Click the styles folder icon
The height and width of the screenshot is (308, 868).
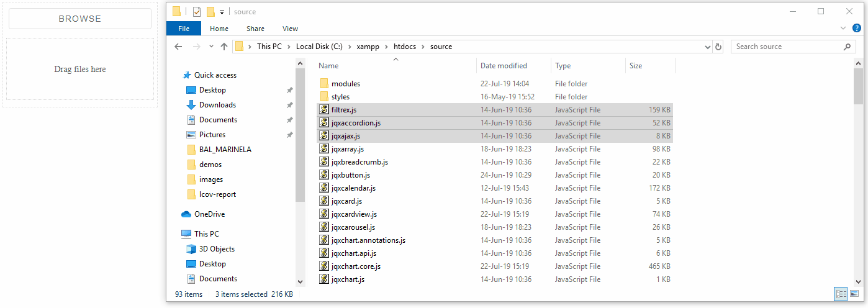tap(323, 97)
